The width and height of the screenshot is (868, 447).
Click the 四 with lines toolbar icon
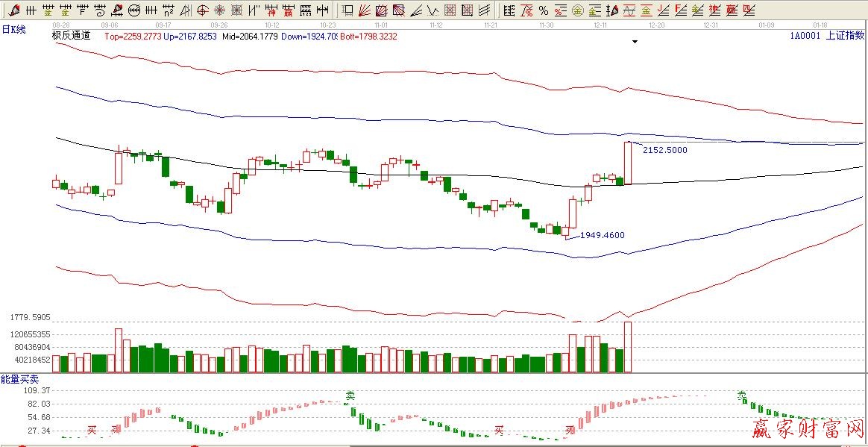pyautogui.click(x=748, y=10)
